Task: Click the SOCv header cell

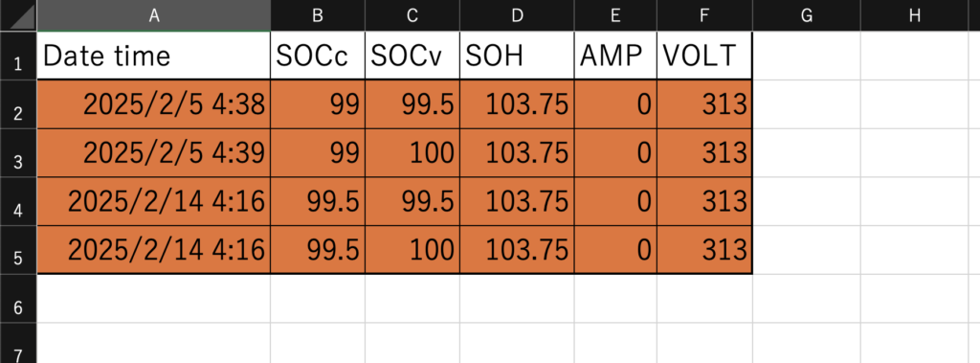Action: (x=412, y=56)
